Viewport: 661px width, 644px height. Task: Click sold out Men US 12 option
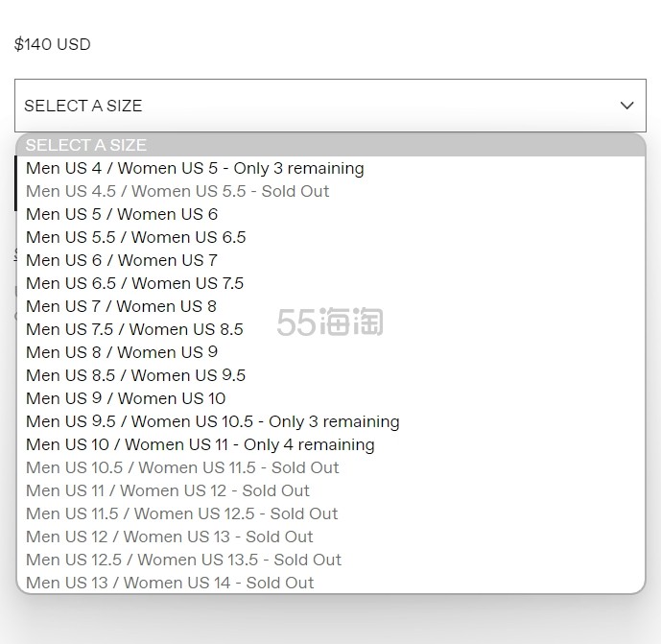click(170, 537)
